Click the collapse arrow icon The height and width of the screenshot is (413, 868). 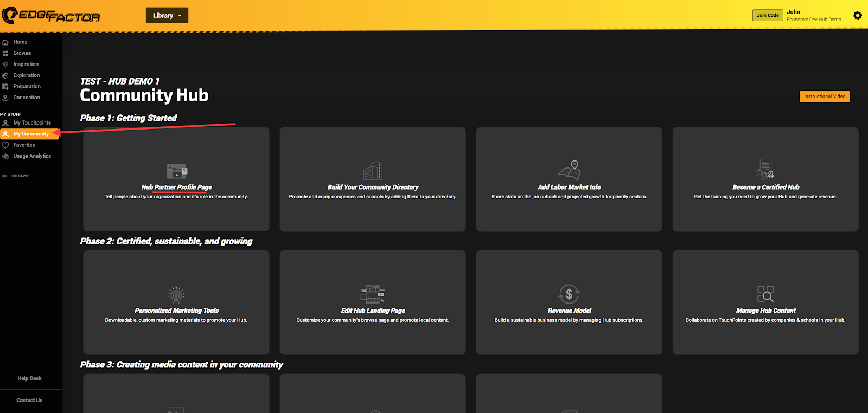click(x=5, y=176)
